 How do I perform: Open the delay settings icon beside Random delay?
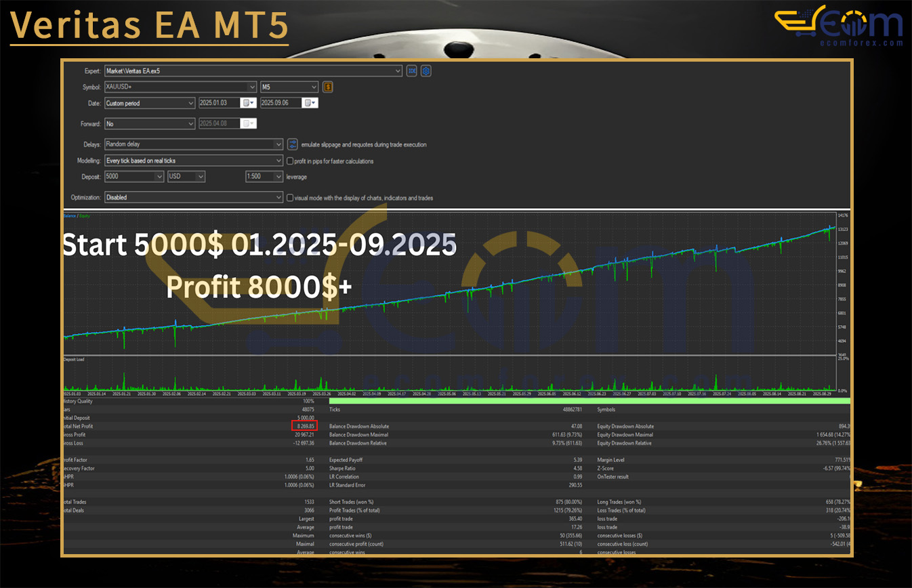coord(293,144)
